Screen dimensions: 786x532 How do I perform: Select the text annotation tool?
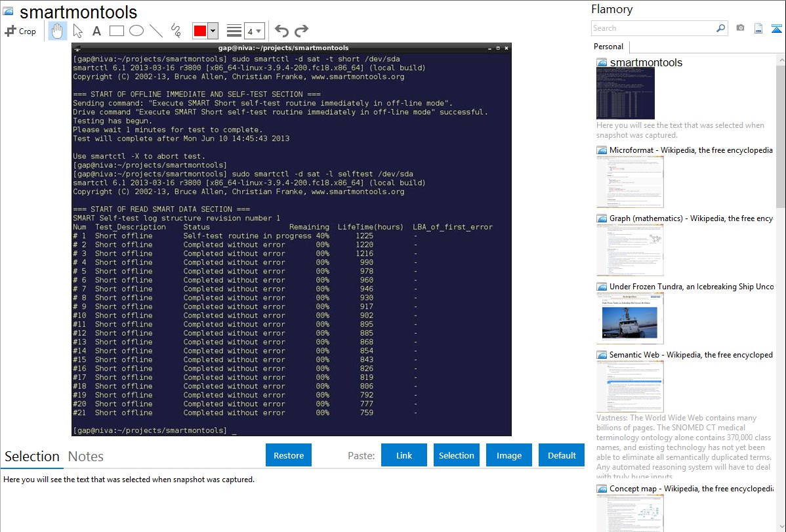coord(96,31)
